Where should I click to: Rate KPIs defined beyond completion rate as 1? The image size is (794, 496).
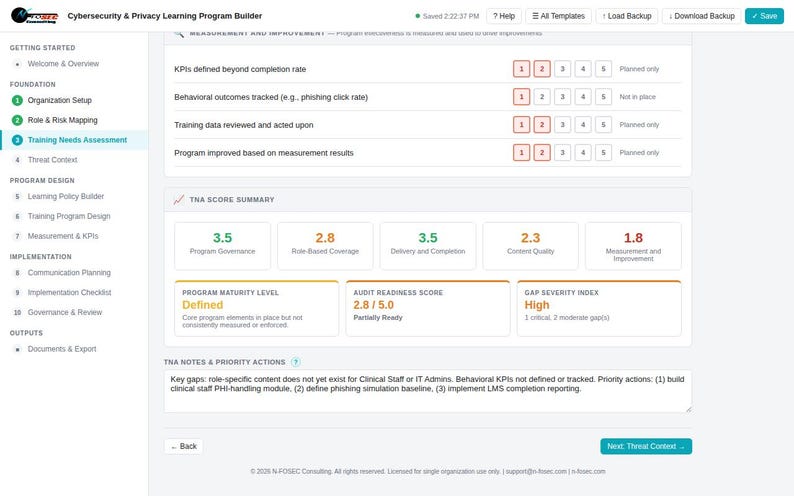tap(521, 69)
